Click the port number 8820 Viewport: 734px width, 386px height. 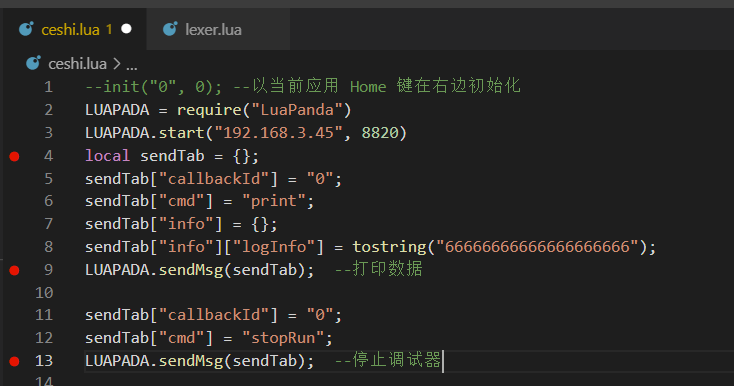(380, 133)
